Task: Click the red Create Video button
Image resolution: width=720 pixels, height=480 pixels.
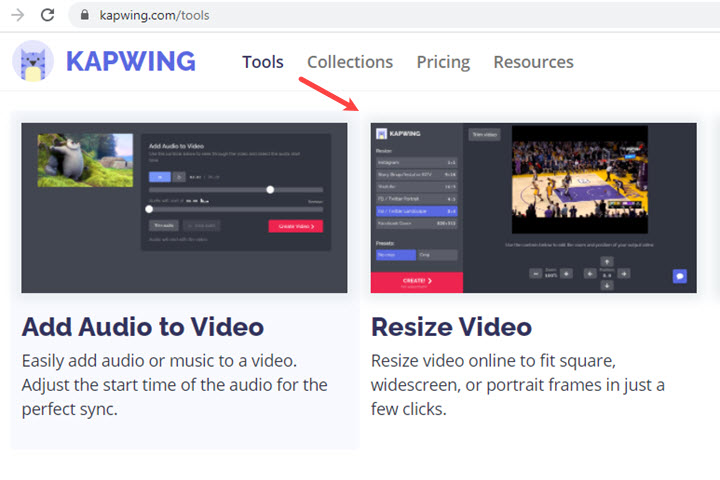Action: click(296, 226)
